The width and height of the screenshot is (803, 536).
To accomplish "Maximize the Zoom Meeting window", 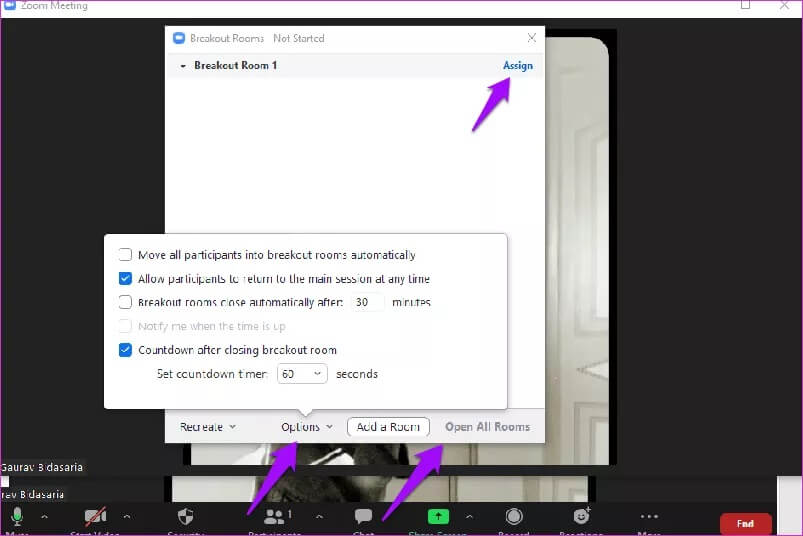I will pos(746,5).
